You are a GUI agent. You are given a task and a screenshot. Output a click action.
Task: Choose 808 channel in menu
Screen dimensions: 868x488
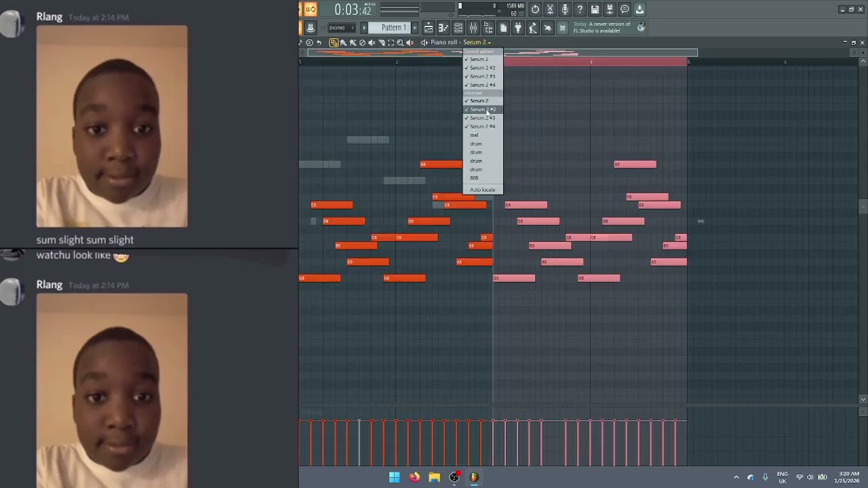[x=483, y=178]
